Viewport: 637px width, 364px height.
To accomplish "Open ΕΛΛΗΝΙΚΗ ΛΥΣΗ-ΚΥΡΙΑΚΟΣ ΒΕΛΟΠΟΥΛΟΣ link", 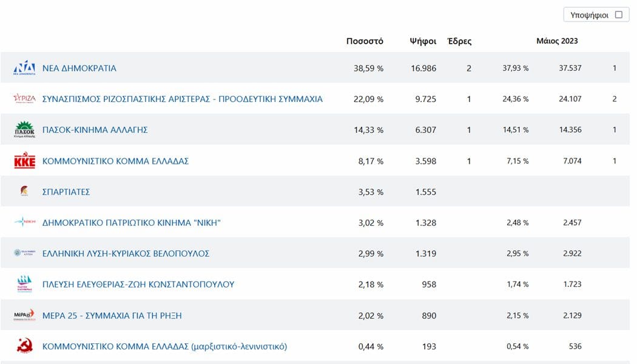I will [126, 254].
